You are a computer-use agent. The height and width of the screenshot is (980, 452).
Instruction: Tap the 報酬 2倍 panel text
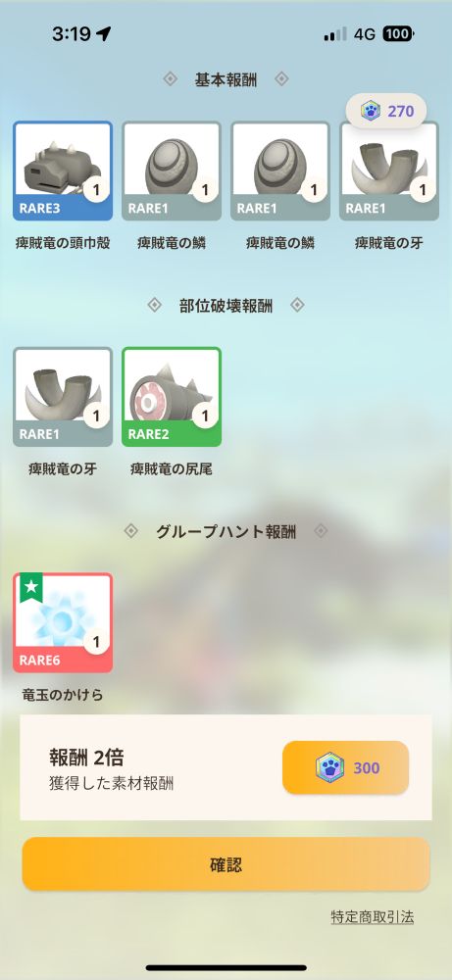point(87,758)
